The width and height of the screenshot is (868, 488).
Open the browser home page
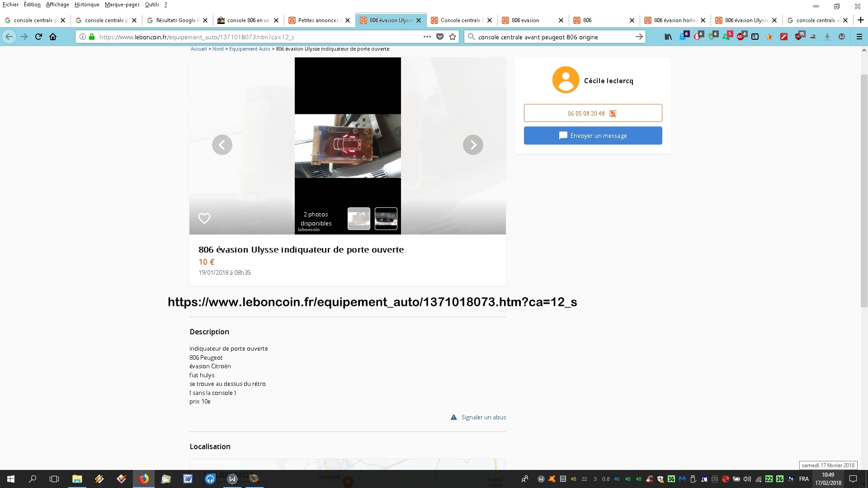click(53, 37)
